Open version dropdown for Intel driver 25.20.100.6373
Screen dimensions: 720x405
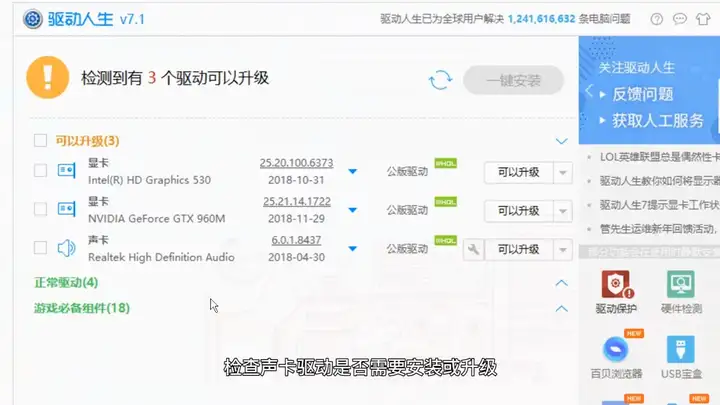(x=352, y=171)
